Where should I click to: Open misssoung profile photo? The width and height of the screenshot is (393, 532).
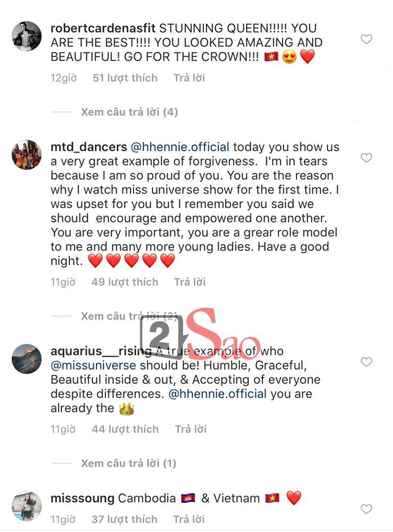click(27, 506)
